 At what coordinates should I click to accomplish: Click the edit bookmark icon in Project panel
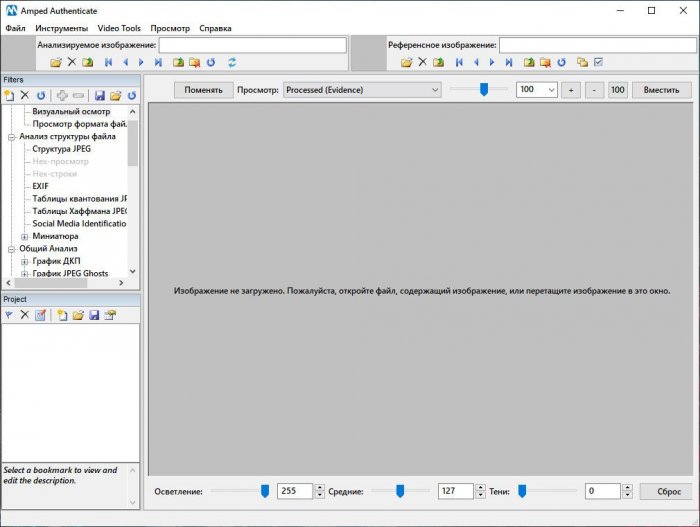click(41, 315)
